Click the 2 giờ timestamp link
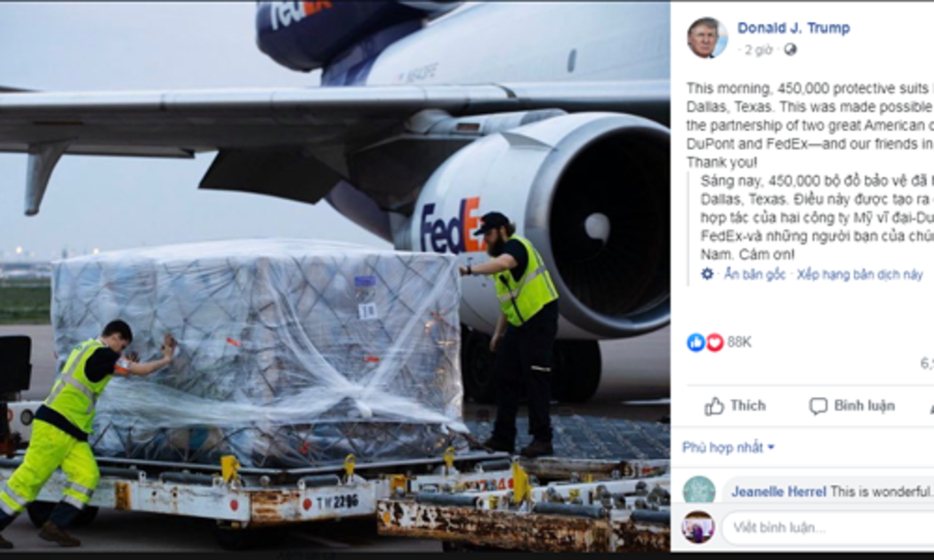The width and height of the screenshot is (934, 560). tap(758, 50)
